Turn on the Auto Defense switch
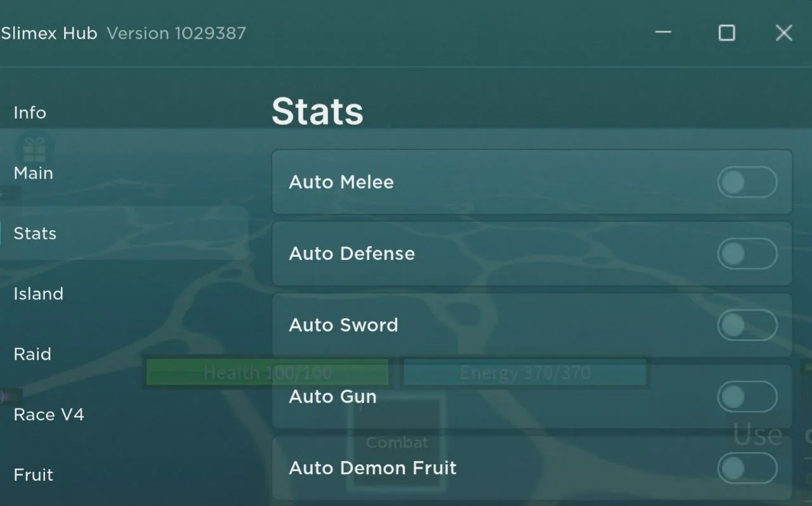812x506 pixels. 747,254
